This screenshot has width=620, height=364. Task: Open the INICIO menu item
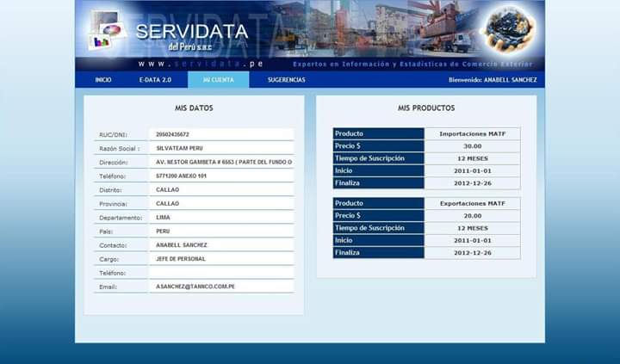pyautogui.click(x=103, y=80)
